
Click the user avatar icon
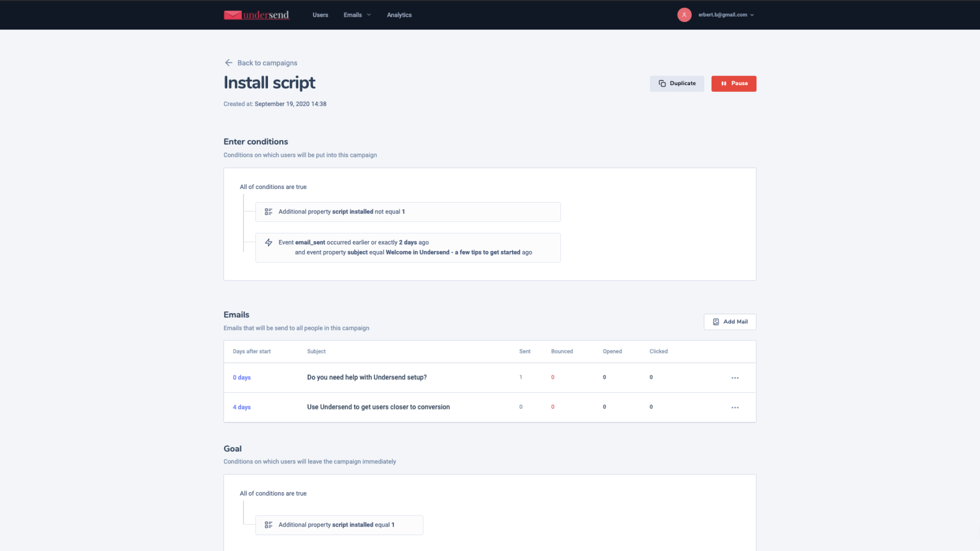click(684, 15)
